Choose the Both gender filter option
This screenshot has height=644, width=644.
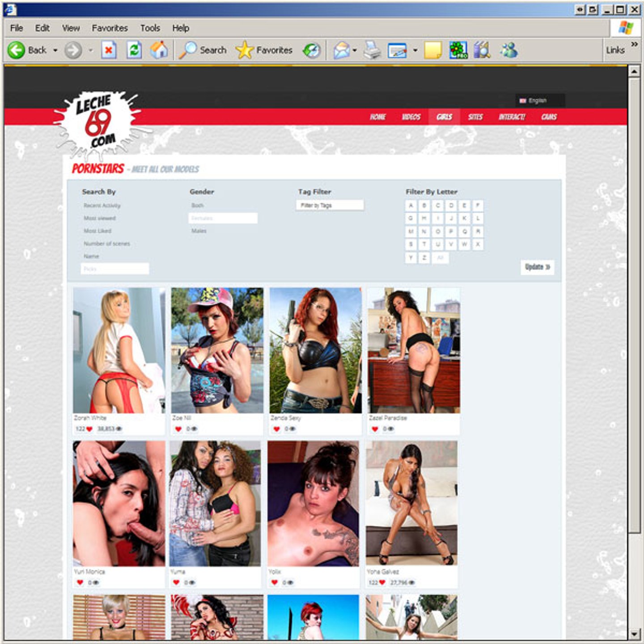click(197, 205)
